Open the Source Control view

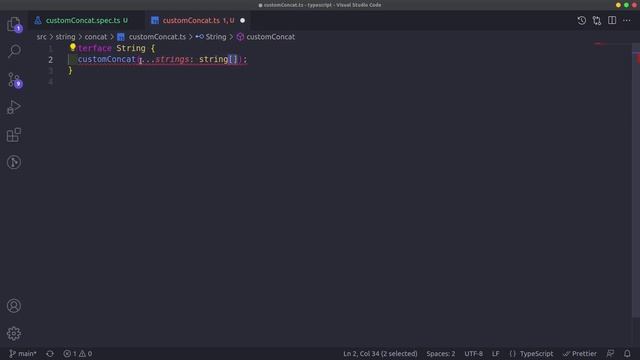click(x=14, y=80)
